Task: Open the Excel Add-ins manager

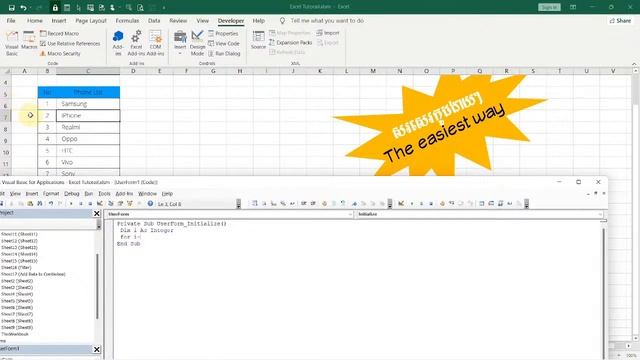Action: tap(136, 43)
